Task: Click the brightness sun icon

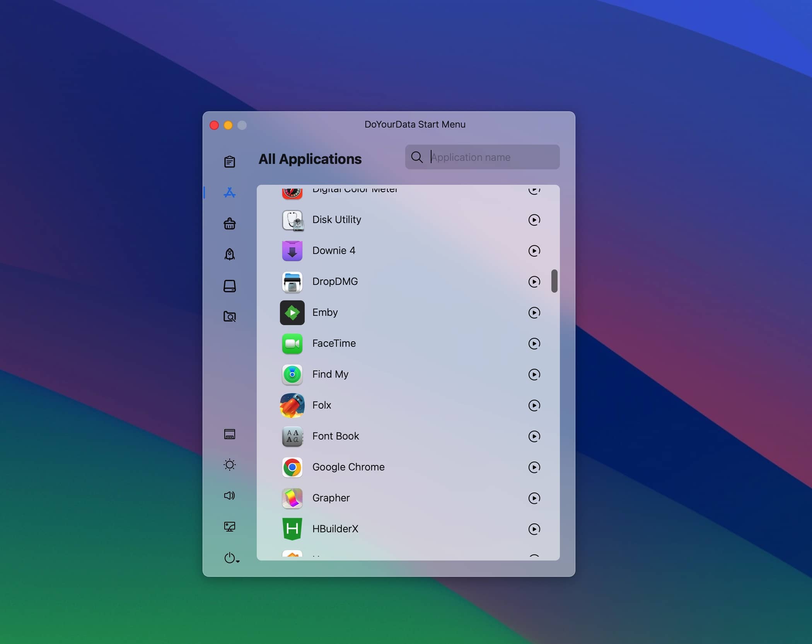Action: click(x=230, y=465)
